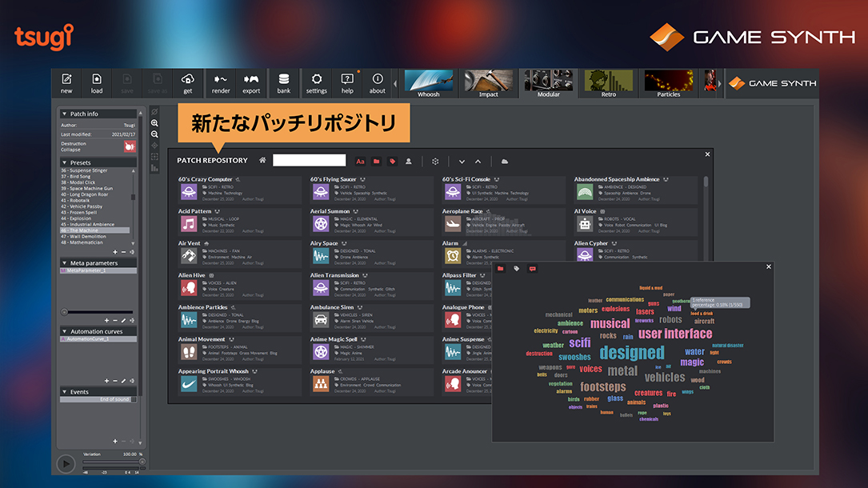Click the Patch Repository search field
Screen dimensions: 868x488
click(x=309, y=161)
